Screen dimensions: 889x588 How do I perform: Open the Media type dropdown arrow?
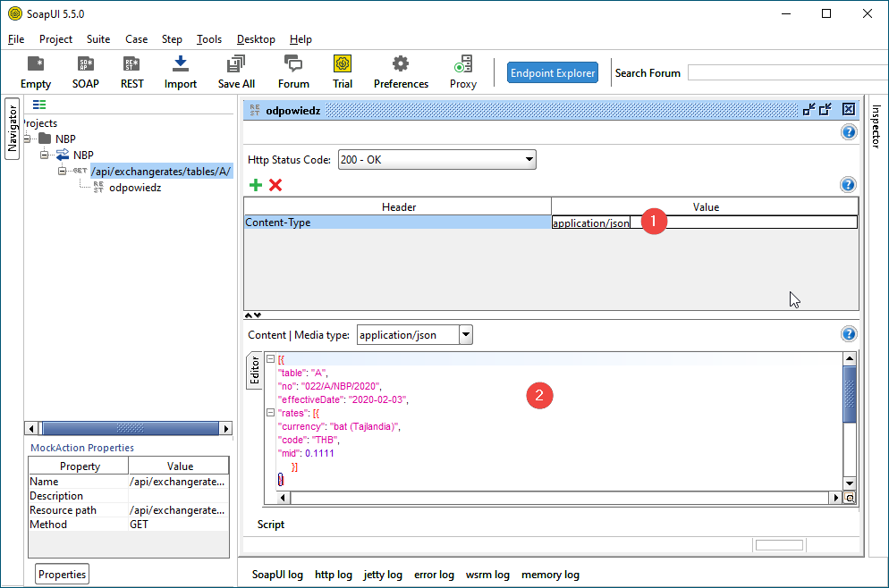(465, 335)
